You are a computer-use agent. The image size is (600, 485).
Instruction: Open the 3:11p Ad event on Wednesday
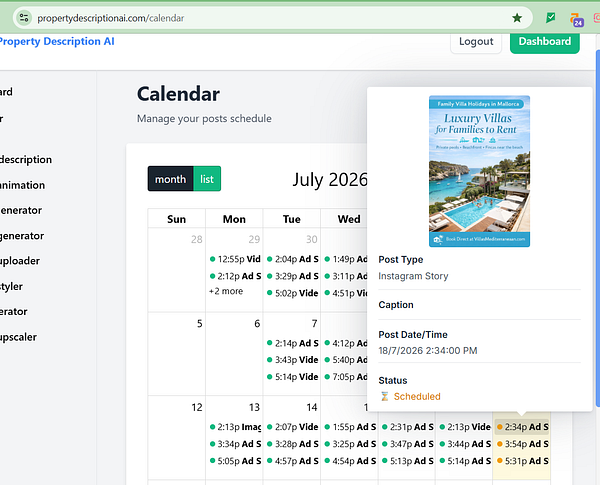point(345,276)
